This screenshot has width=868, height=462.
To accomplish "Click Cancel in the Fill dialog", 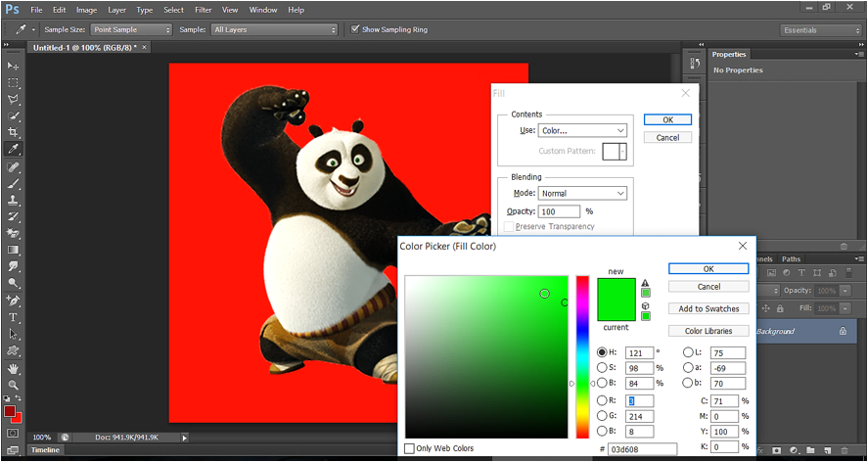I will 667,137.
